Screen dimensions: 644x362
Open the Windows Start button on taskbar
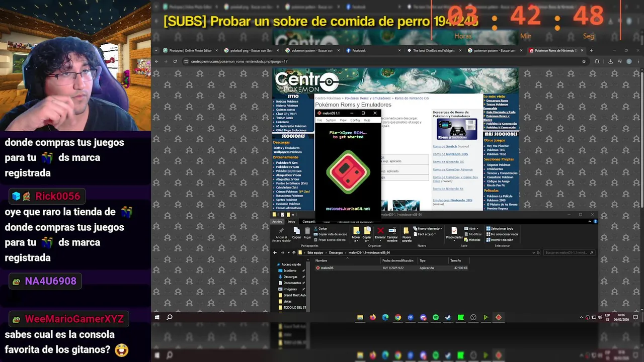[157, 317]
